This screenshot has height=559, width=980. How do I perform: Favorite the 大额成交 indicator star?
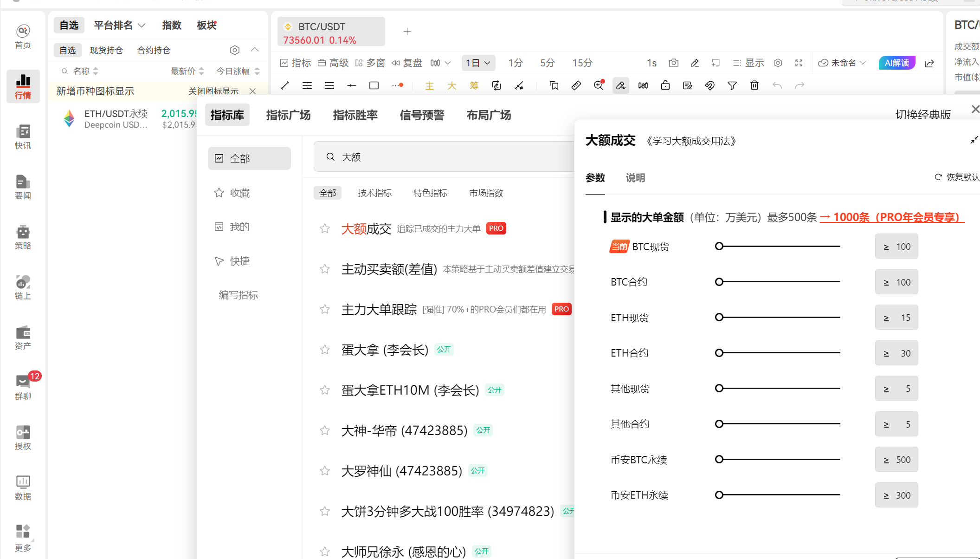[x=325, y=228]
